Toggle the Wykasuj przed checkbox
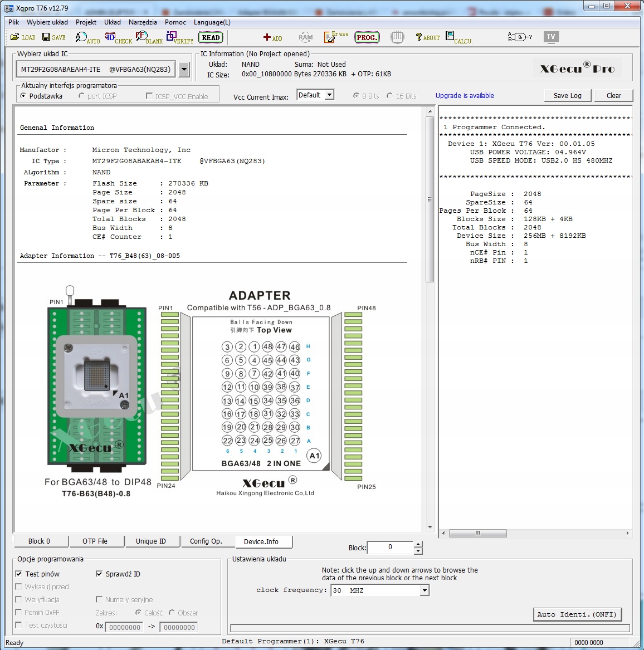This screenshot has width=644, height=650. tap(18, 587)
